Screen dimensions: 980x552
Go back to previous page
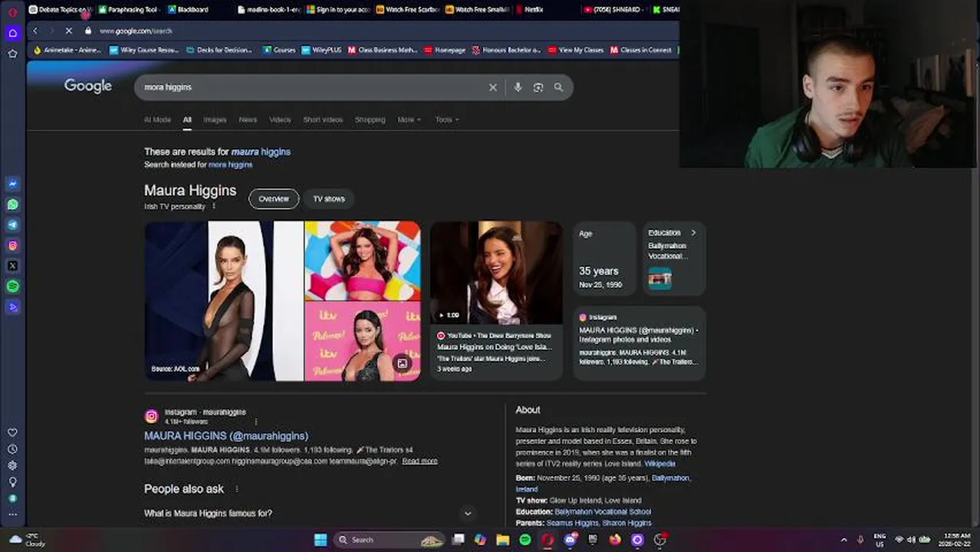(x=35, y=31)
